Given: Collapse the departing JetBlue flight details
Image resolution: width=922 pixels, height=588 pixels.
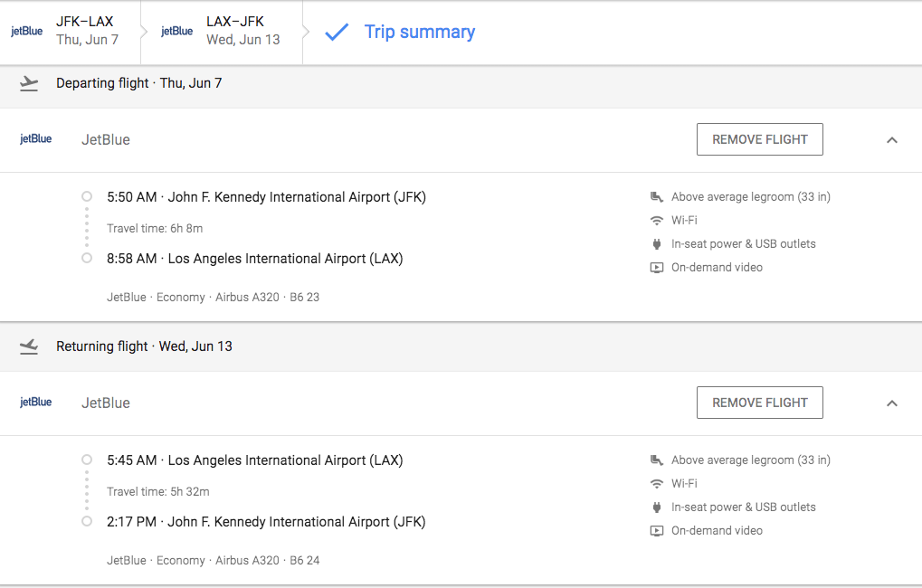Looking at the screenshot, I should tap(892, 140).
